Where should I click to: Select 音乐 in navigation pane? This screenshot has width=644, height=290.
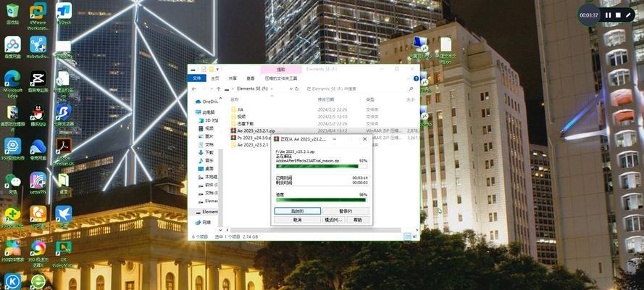[206, 160]
